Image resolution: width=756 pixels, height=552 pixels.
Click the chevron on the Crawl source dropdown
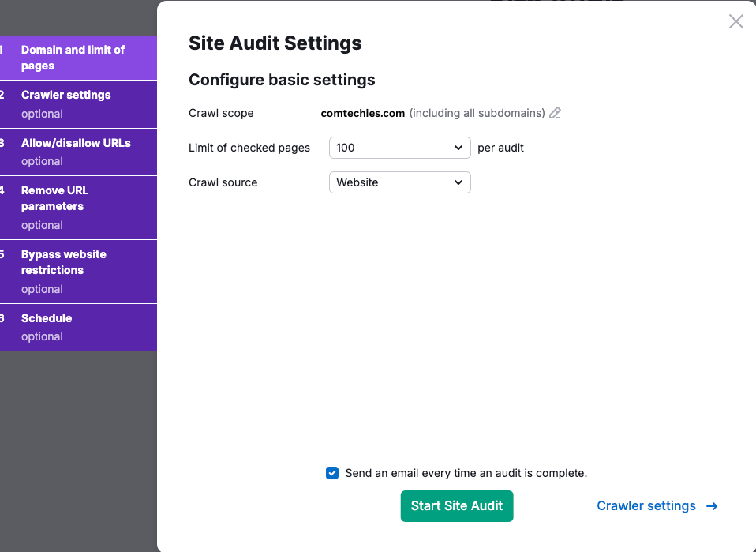tap(458, 182)
